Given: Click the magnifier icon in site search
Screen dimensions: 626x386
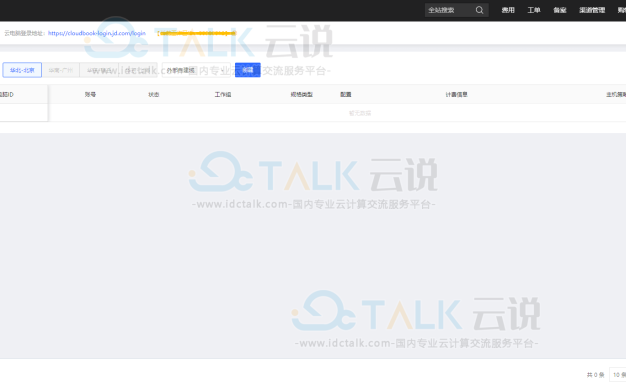Looking at the screenshot, I should click(479, 10).
